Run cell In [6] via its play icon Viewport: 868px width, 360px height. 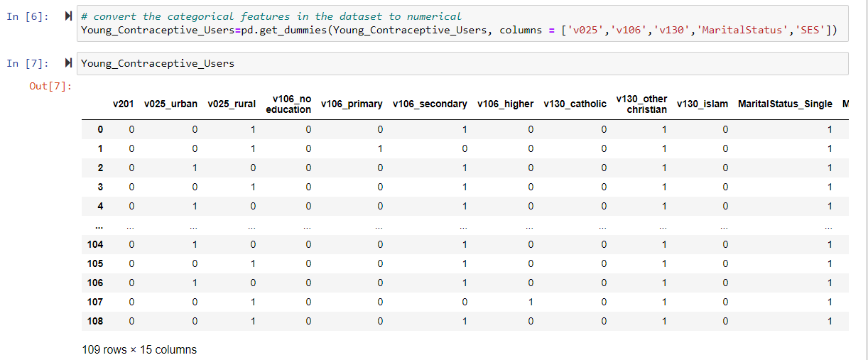[x=68, y=16]
